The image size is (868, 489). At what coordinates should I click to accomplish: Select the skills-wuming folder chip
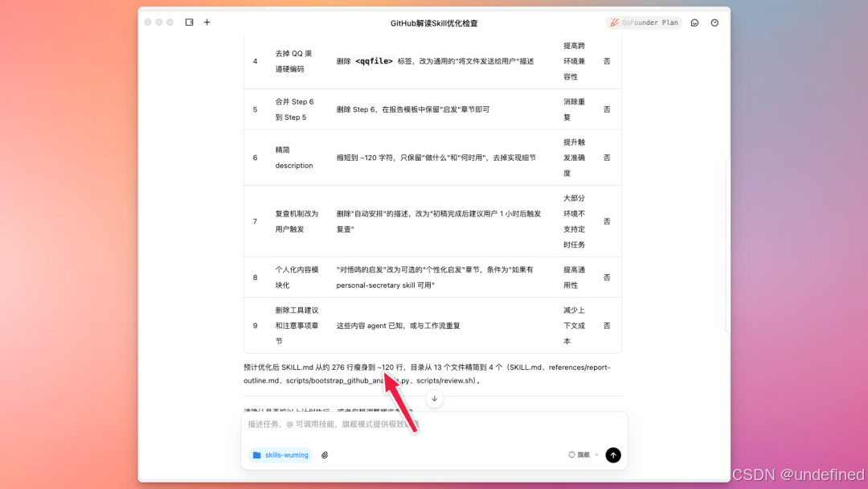point(280,455)
